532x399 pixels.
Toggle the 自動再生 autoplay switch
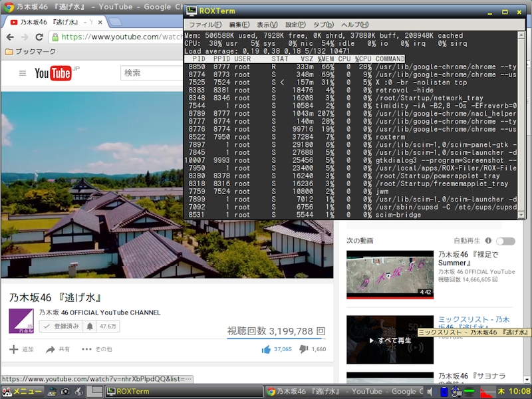click(x=505, y=241)
